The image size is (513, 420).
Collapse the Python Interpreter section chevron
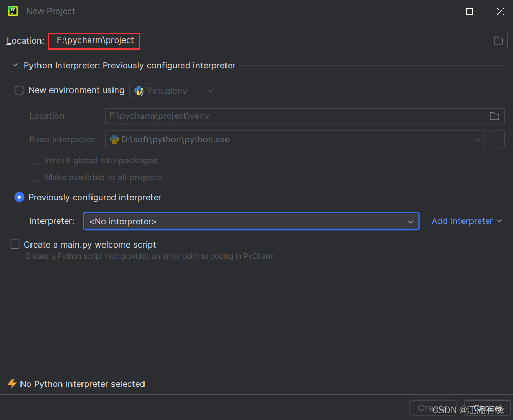(15, 65)
